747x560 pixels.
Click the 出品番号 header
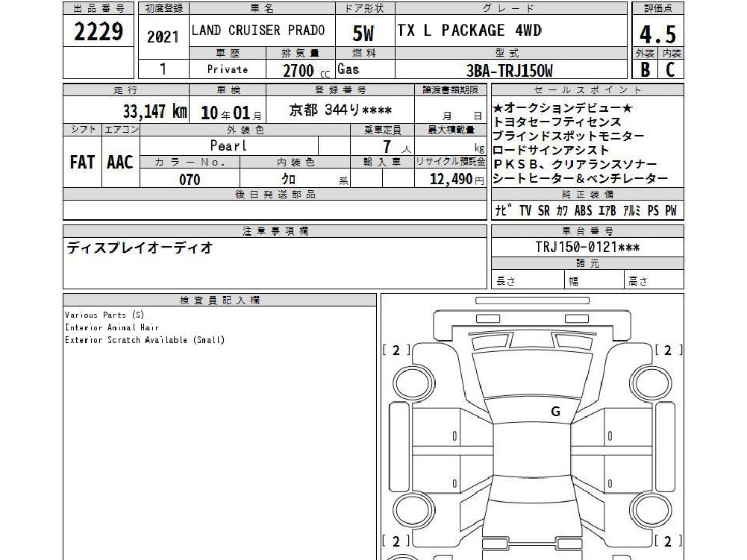click(99, 8)
